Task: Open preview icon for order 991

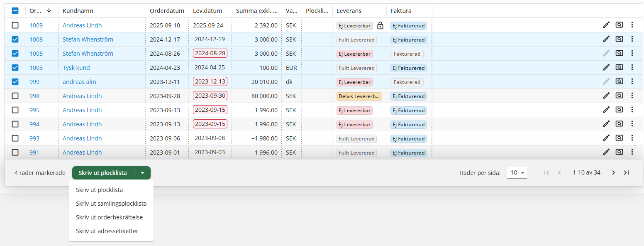Action: click(619, 152)
